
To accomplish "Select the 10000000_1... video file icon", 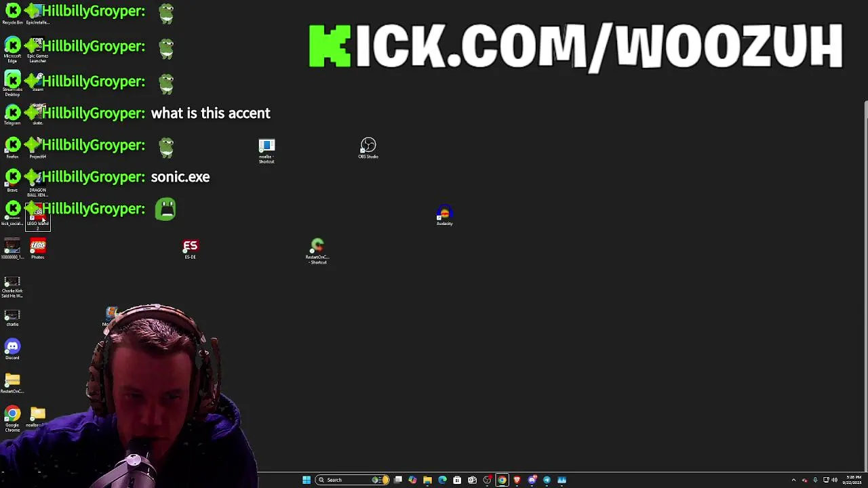I will [12, 249].
